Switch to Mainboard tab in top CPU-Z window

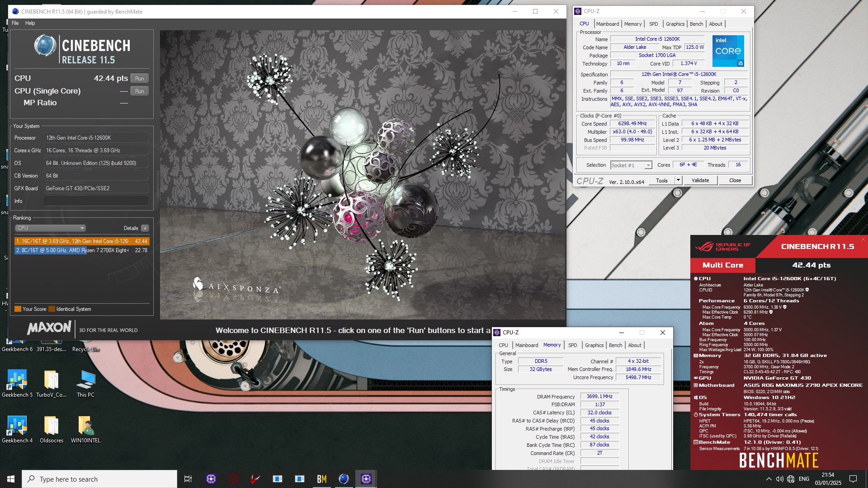click(607, 24)
